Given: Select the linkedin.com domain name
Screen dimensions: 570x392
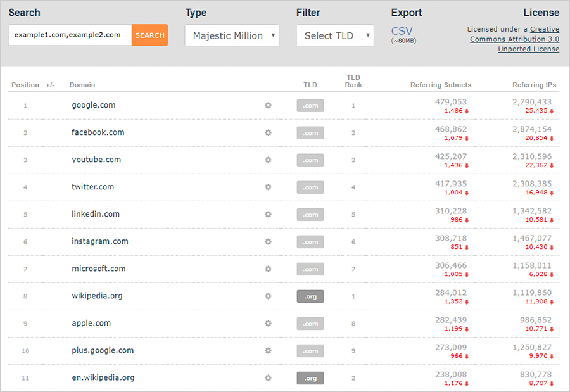Looking at the screenshot, I should pos(96,214).
